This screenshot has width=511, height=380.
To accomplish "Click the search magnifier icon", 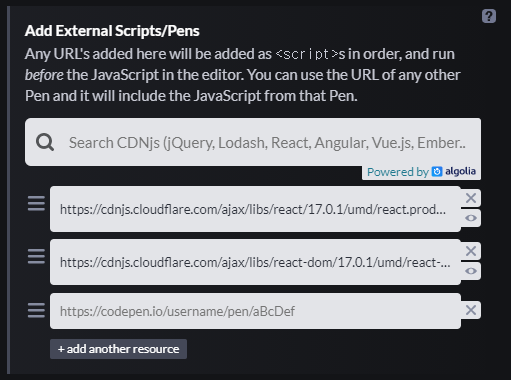I will [x=45, y=142].
